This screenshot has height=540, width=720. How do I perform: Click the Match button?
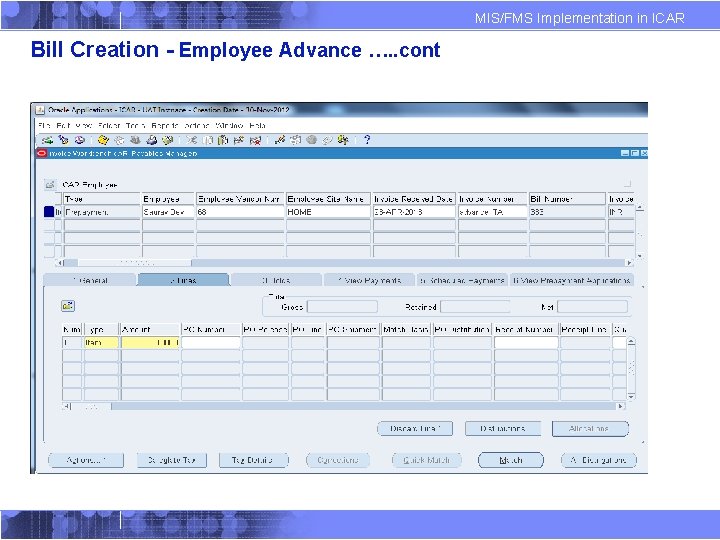(x=511, y=460)
